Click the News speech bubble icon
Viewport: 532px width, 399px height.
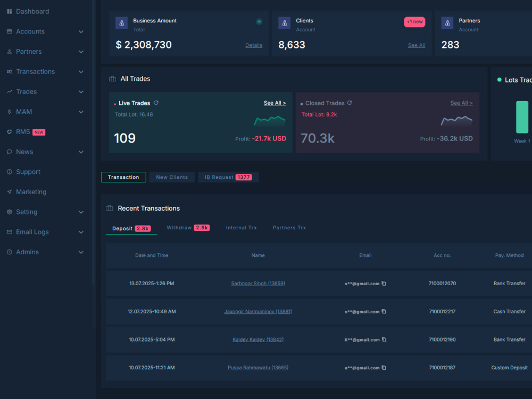click(x=10, y=152)
